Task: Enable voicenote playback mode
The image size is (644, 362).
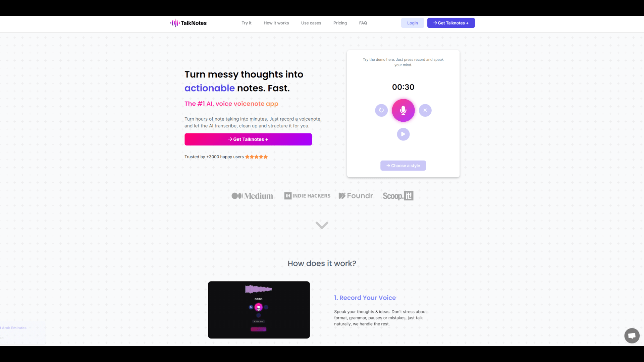Action: (403, 134)
